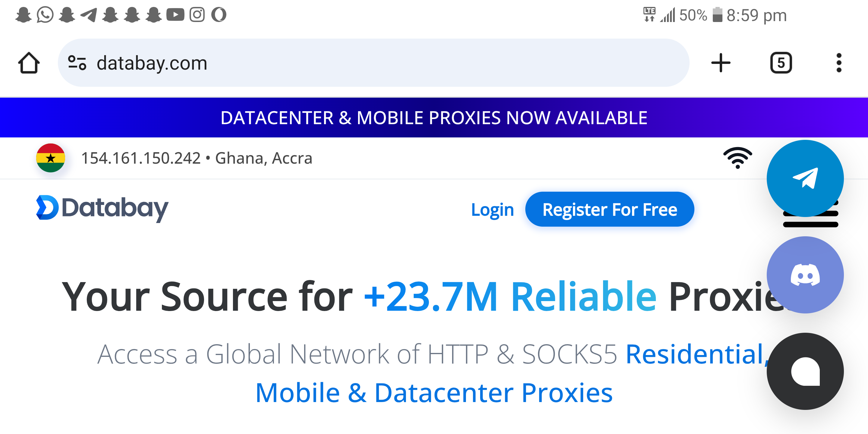Click the Login link
868x434 pixels.
[x=492, y=209]
